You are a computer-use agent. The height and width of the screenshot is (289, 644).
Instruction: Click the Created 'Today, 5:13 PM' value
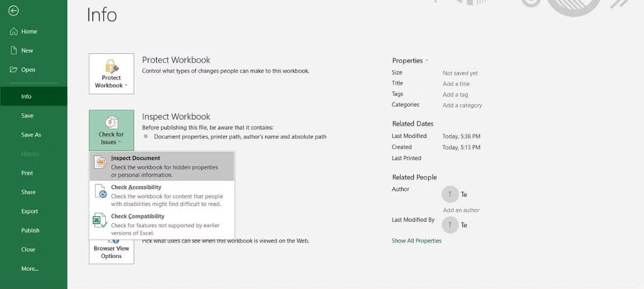(x=461, y=147)
